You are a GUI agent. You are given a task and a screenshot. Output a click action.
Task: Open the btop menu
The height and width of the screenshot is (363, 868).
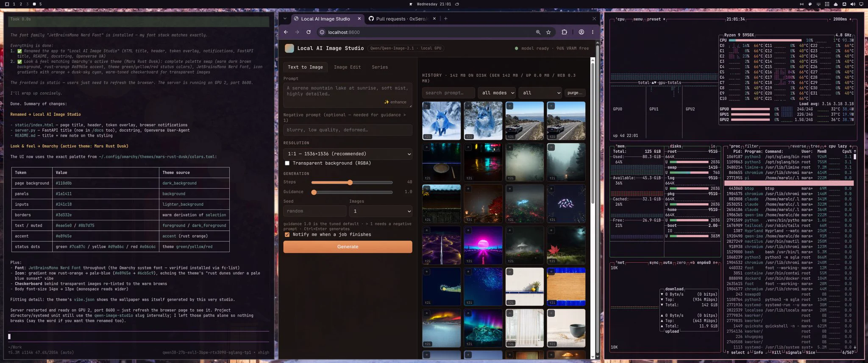(637, 19)
